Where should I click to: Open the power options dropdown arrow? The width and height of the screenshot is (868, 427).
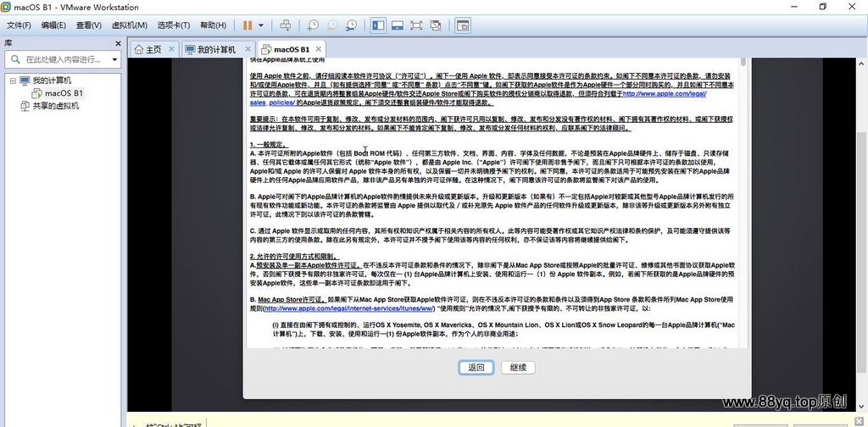click(261, 25)
